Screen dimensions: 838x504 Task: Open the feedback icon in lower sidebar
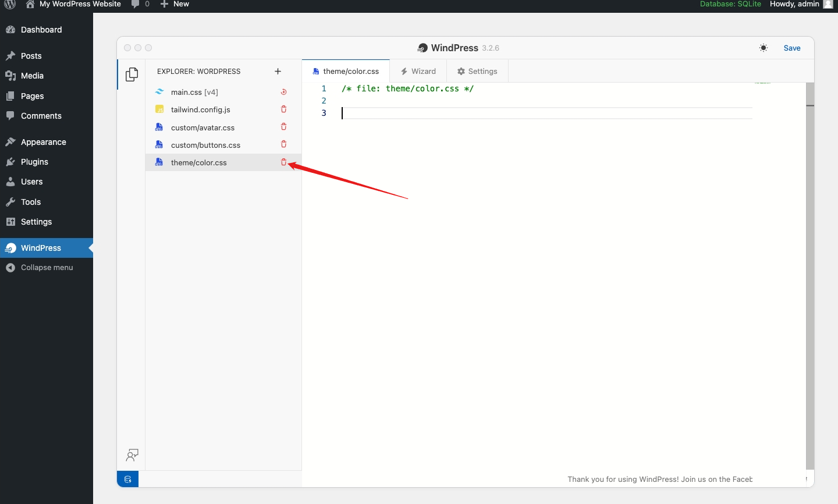point(132,455)
